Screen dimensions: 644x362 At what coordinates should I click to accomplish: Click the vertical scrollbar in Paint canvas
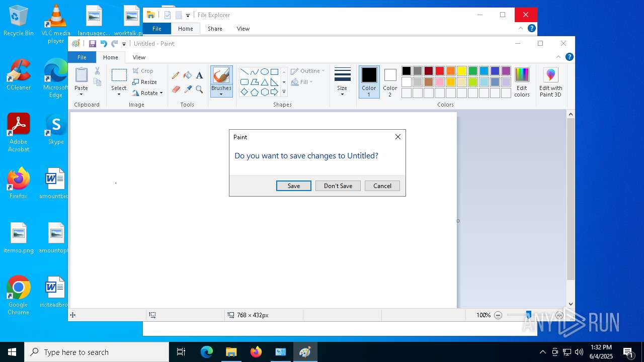click(x=571, y=200)
